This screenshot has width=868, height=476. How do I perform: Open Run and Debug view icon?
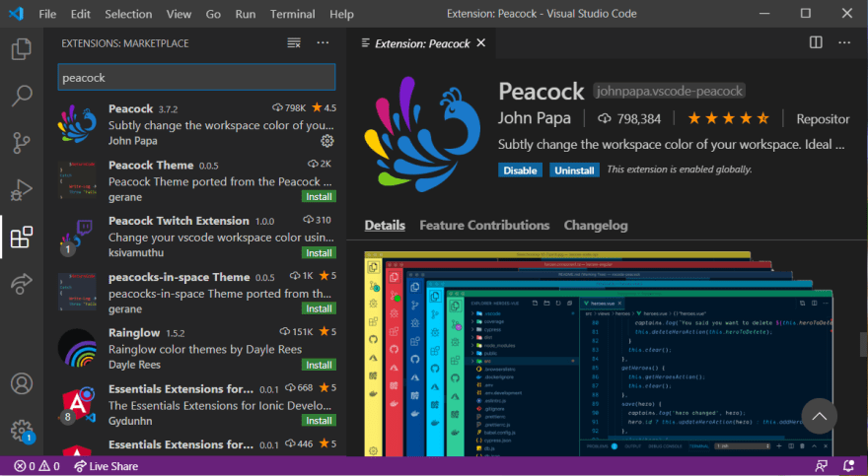pyautogui.click(x=21, y=190)
